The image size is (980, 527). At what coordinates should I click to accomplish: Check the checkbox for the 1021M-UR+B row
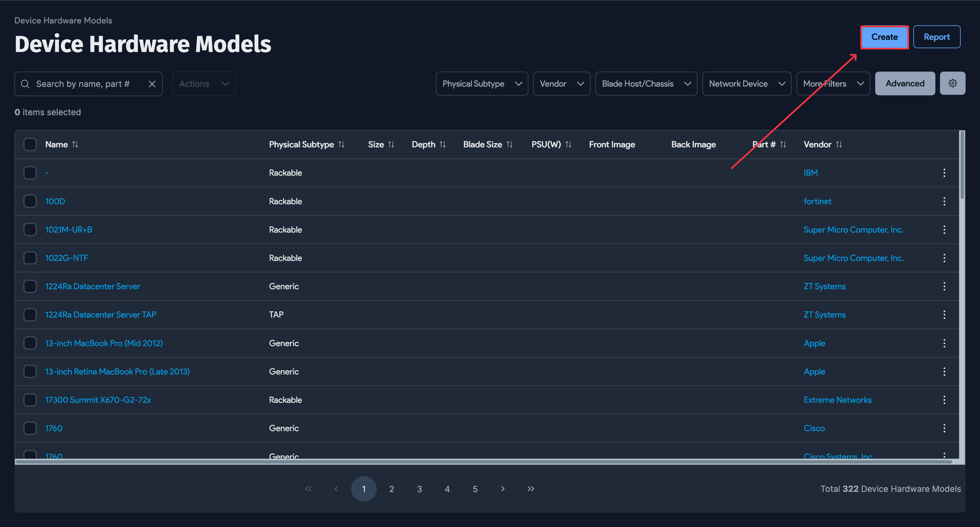point(30,229)
